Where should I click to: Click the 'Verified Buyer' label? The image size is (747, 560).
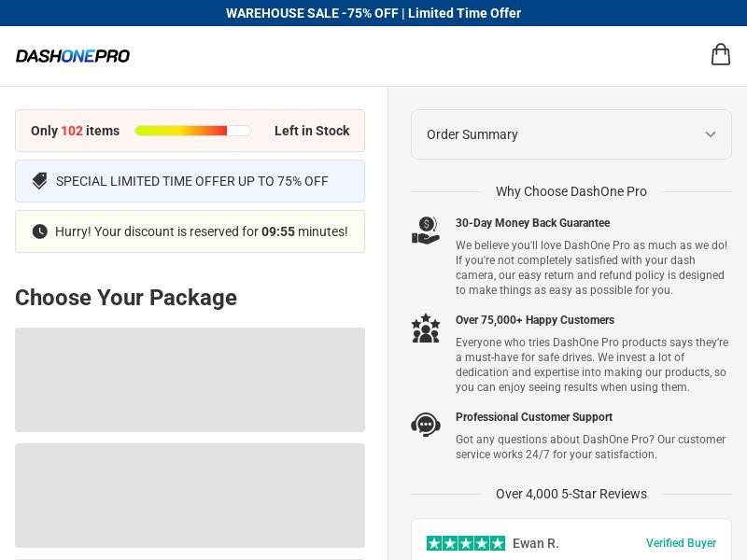[681, 543]
